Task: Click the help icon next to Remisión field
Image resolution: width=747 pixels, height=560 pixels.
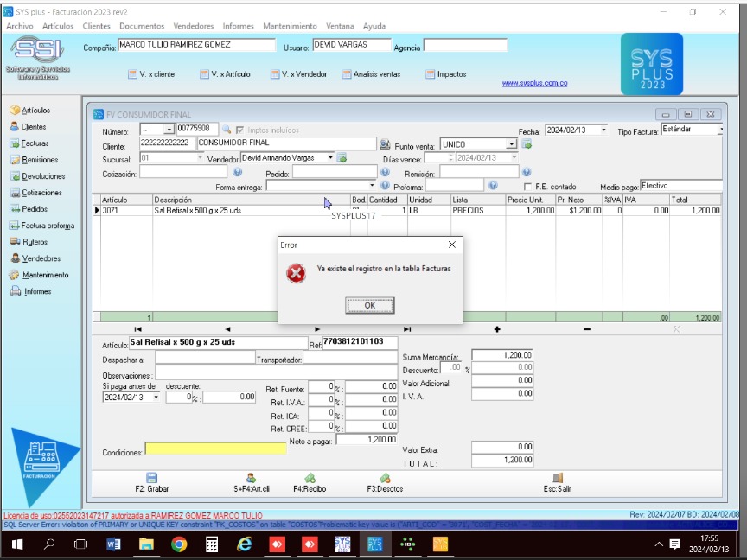Action: [527, 172]
